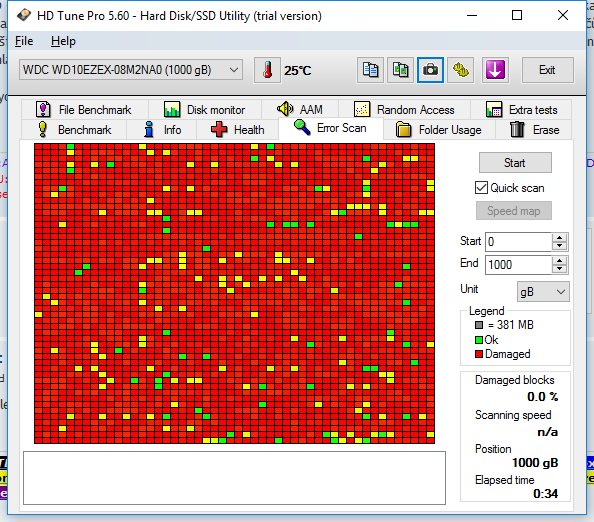Open the Help menu
This screenshot has height=522, width=594.
63,41
